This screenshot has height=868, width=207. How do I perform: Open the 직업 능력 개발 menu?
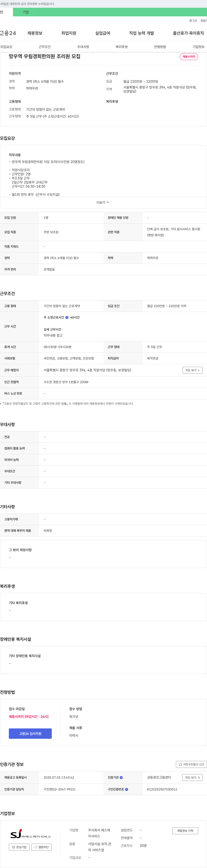pos(142,33)
